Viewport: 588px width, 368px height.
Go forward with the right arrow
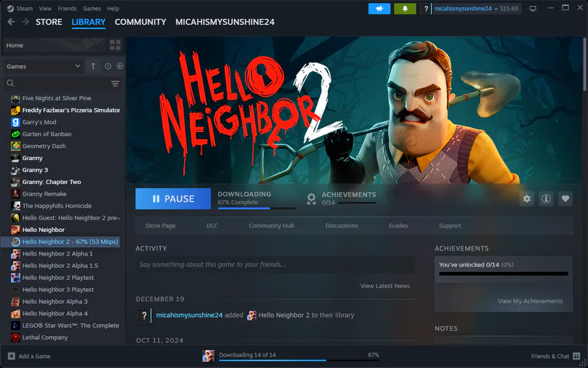click(x=25, y=22)
